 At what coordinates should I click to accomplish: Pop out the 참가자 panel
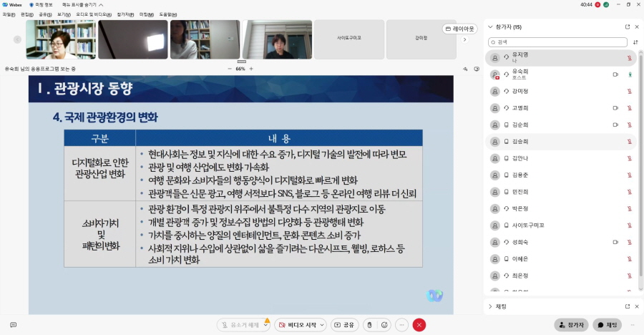[x=627, y=26]
